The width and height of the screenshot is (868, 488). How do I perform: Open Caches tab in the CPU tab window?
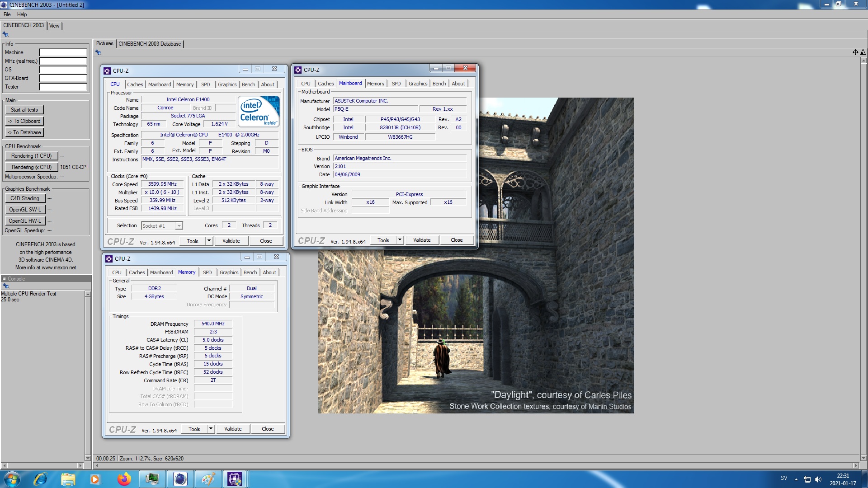pos(135,84)
